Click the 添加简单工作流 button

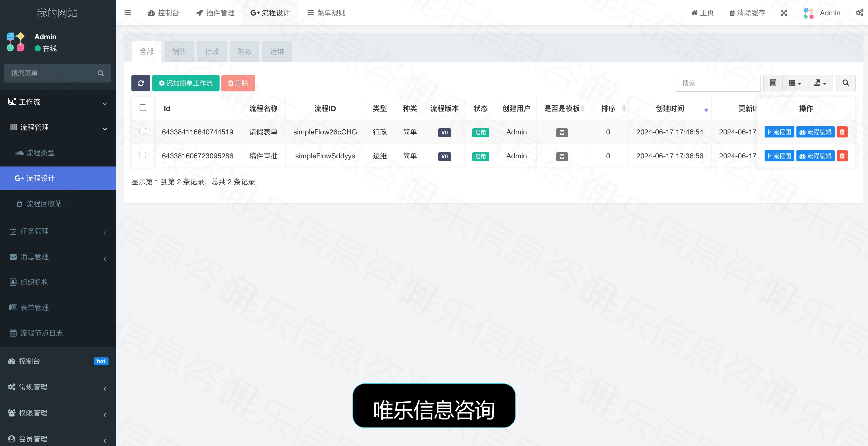point(186,83)
